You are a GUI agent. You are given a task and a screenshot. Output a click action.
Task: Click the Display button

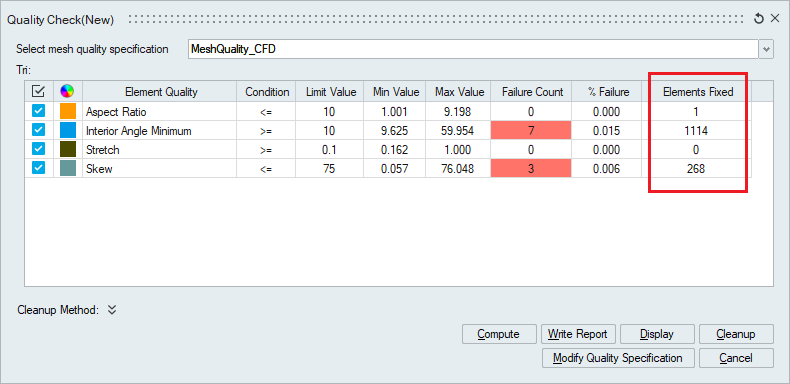pyautogui.click(x=657, y=334)
